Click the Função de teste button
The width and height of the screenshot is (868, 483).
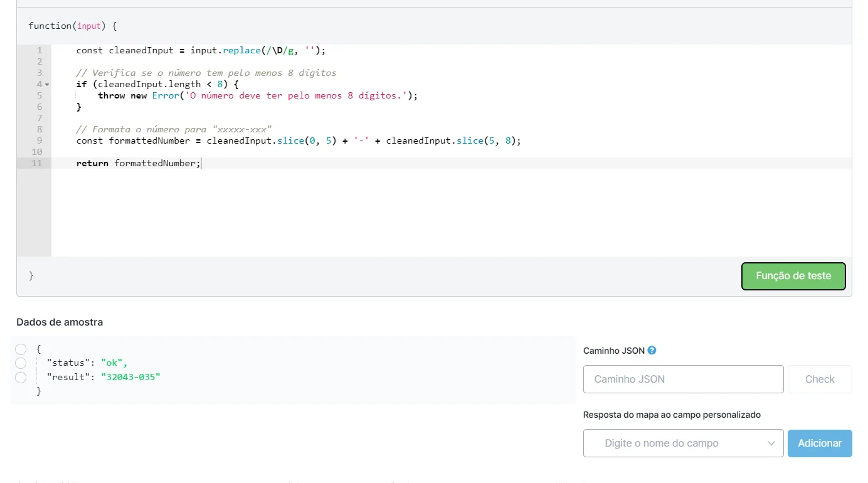pos(793,276)
